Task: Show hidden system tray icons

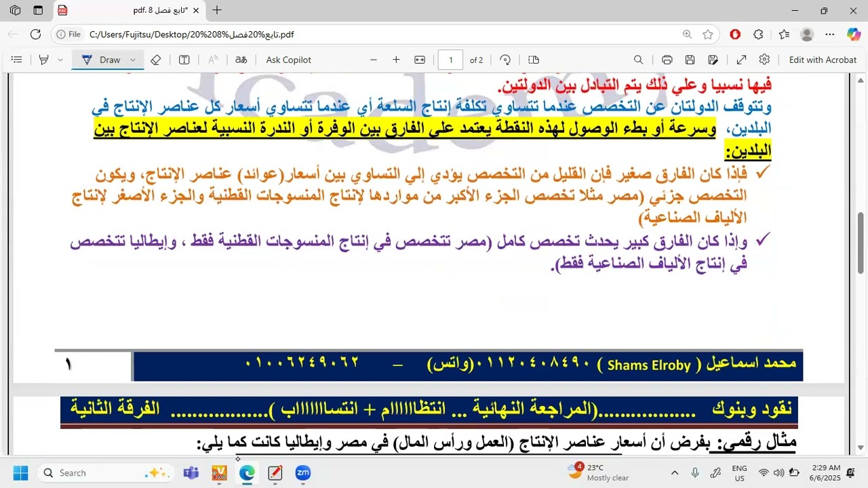Action: 675,472
